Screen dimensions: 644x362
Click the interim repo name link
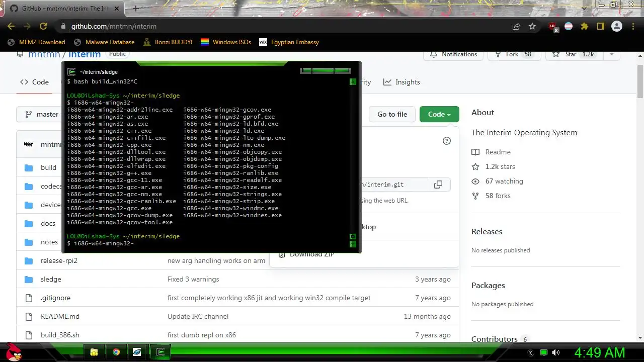(x=85, y=54)
